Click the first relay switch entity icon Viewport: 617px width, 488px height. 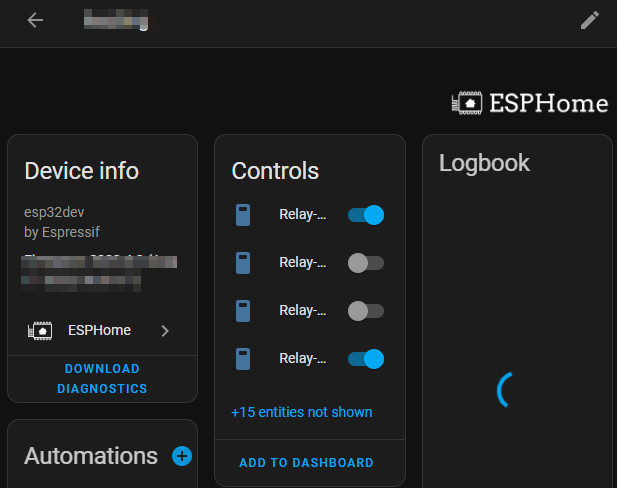click(x=242, y=215)
